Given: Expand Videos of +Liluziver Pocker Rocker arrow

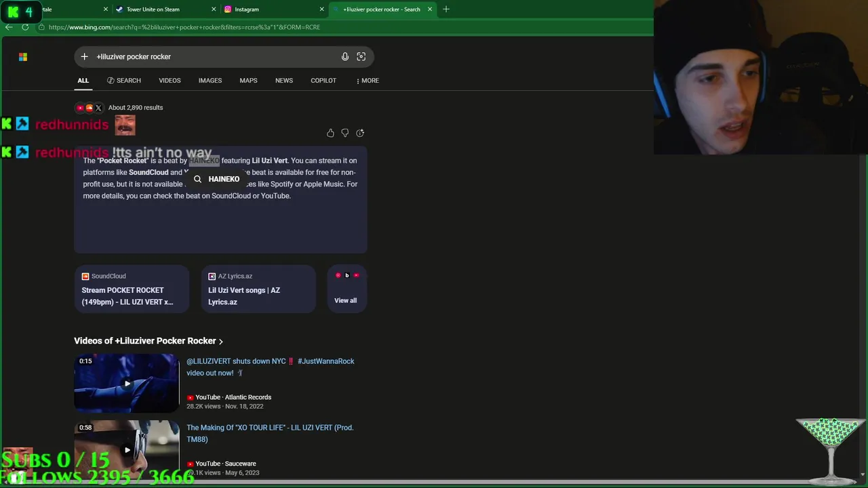Looking at the screenshot, I should tap(221, 342).
